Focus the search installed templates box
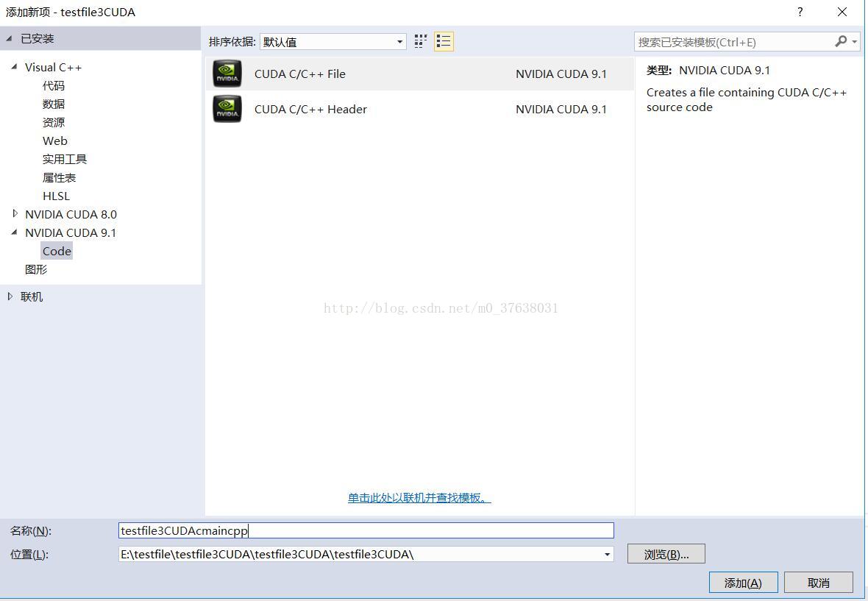The height and width of the screenshot is (601, 868). (733, 42)
